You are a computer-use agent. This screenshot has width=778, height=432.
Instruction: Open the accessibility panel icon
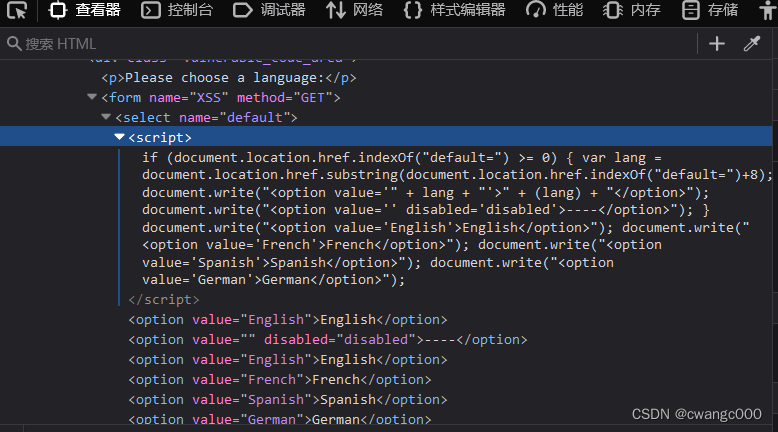pos(768,10)
